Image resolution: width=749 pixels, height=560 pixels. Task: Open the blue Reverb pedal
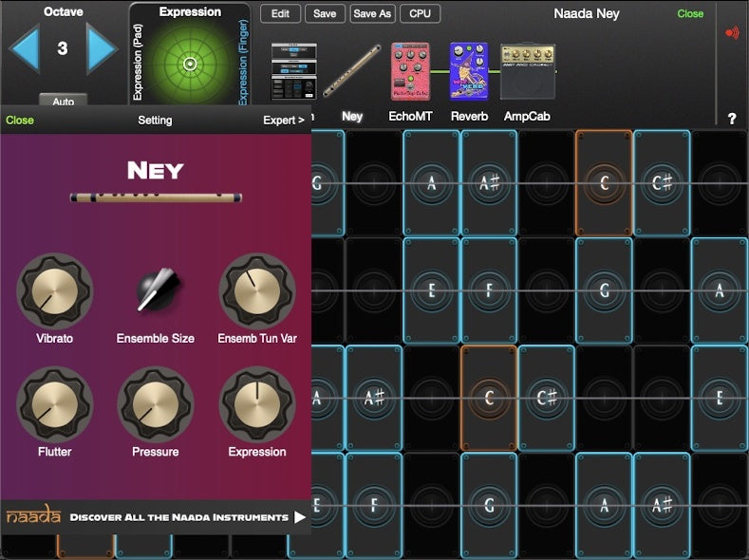(469, 71)
